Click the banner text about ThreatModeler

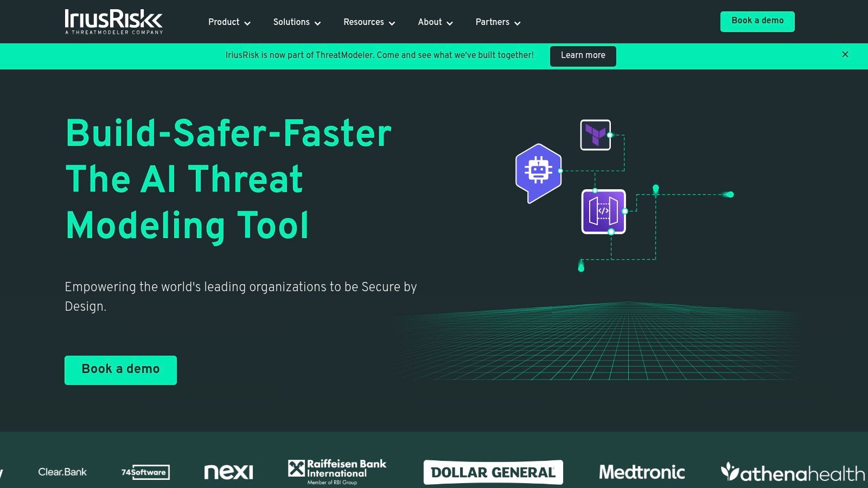[x=380, y=55]
